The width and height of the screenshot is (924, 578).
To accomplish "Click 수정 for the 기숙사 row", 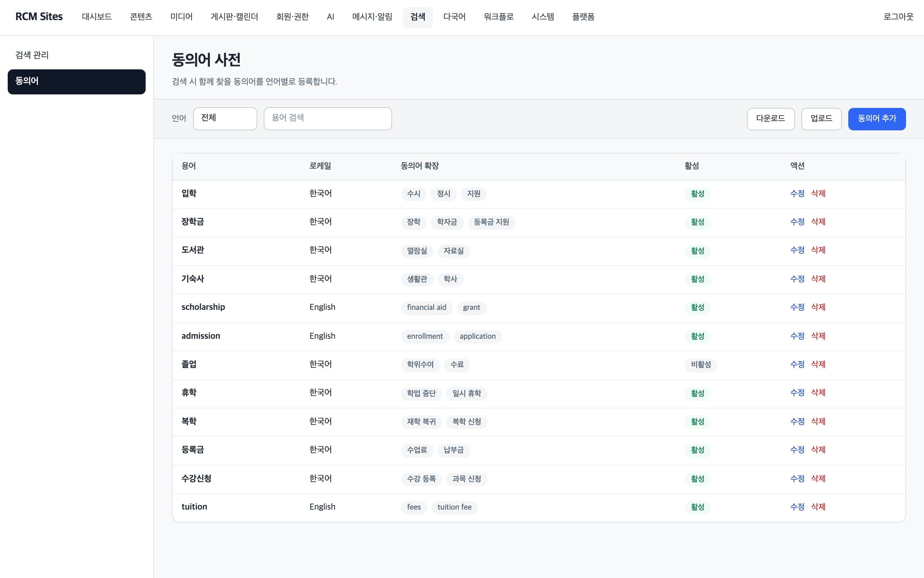I will (x=797, y=279).
